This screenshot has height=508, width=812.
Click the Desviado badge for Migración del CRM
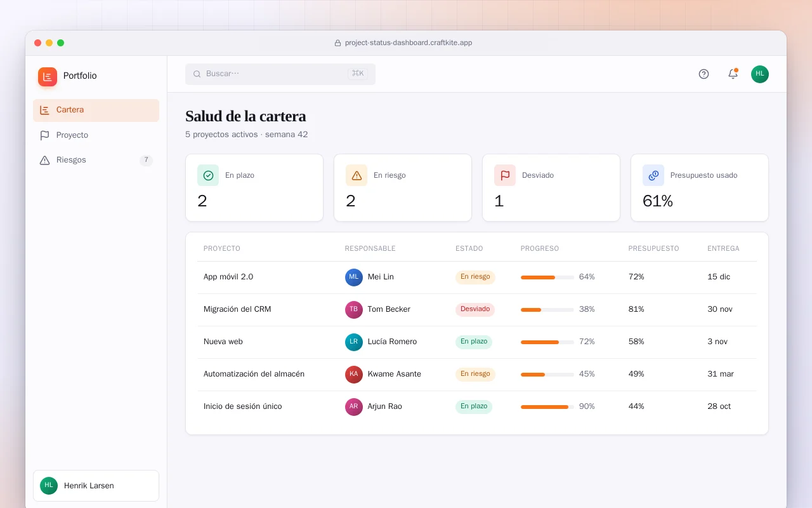pyautogui.click(x=475, y=310)
